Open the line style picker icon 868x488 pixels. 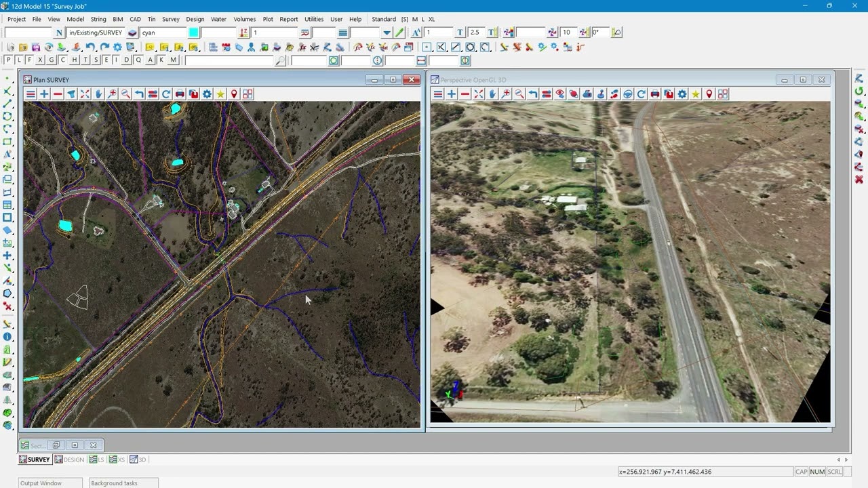click(x=305, y=33)
